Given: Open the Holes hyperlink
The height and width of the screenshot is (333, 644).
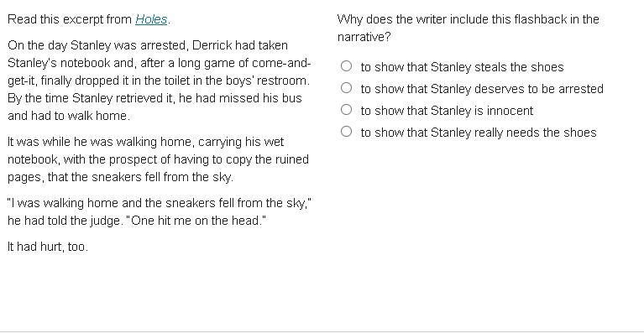Looking at the screenshot, I should (x=151, y=19).
